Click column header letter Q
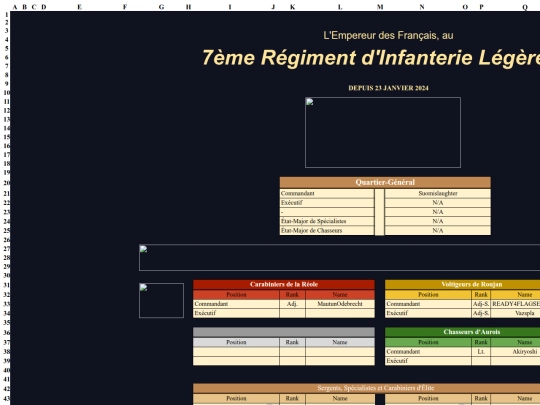This screenshot has width=540, height=405. coord(525,7)
